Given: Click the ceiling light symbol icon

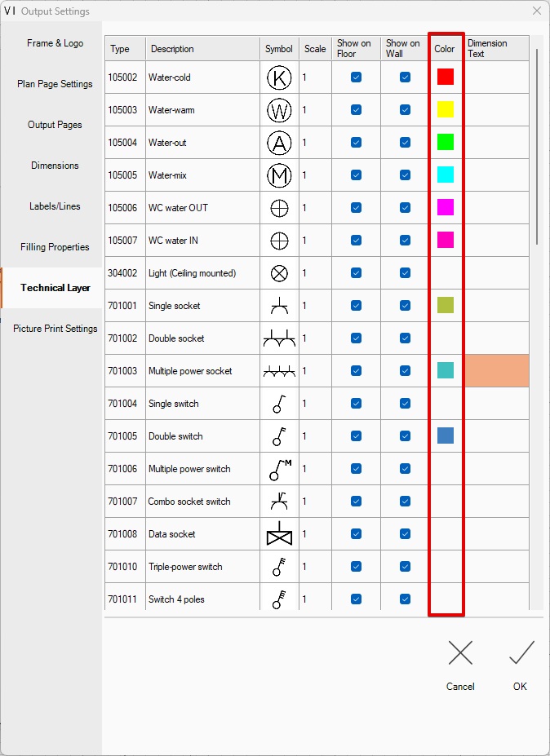Looking at the screenshot, I should (x=279, y=273).
